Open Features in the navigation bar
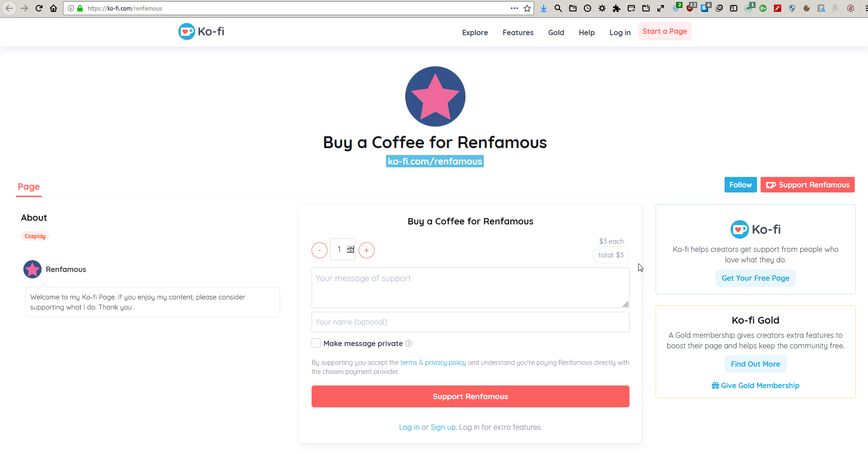 tap(518, 32)
